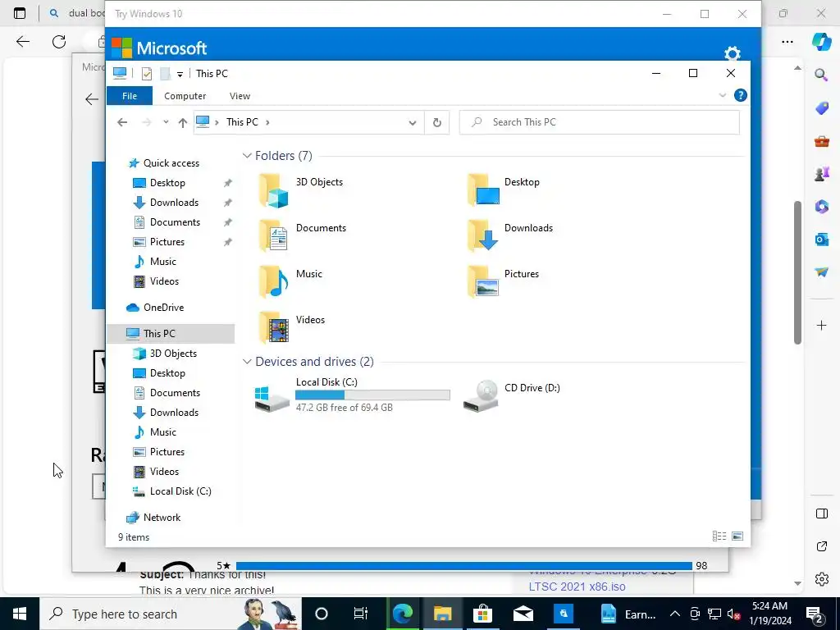Expand the ribbon with the chevron
Viewport: 840px width, 630px height.
722,95
